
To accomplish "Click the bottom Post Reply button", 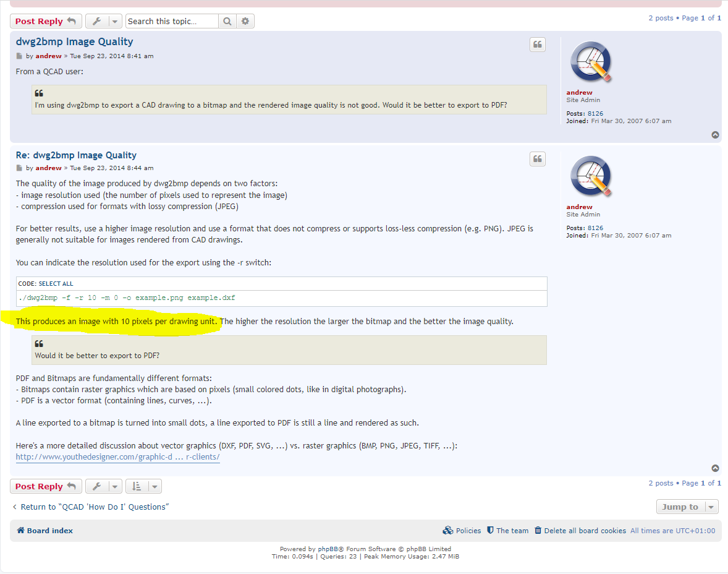I will pyautogui.click(x=45, y=486).
